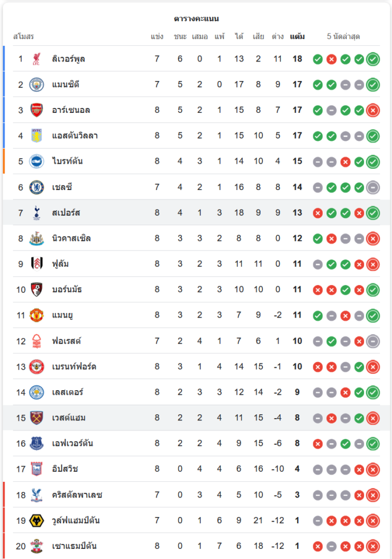The width and height of the screenshot is (392, 559).
Task: Click the Newcastle crest icon
Action: 36,239
